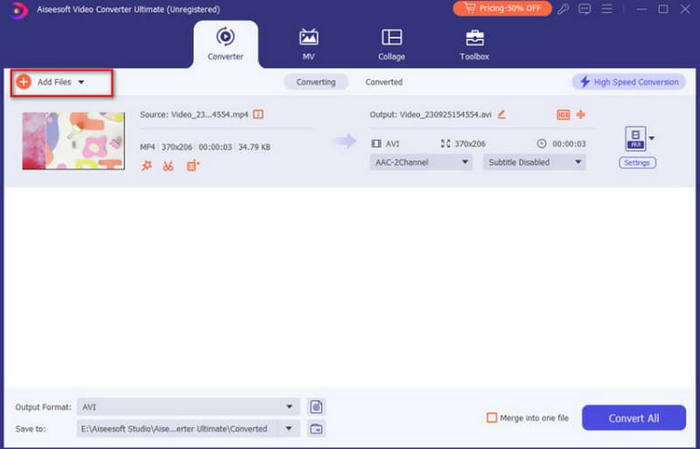
Task: Open the feedback chat icon
Action: point(584,9)
